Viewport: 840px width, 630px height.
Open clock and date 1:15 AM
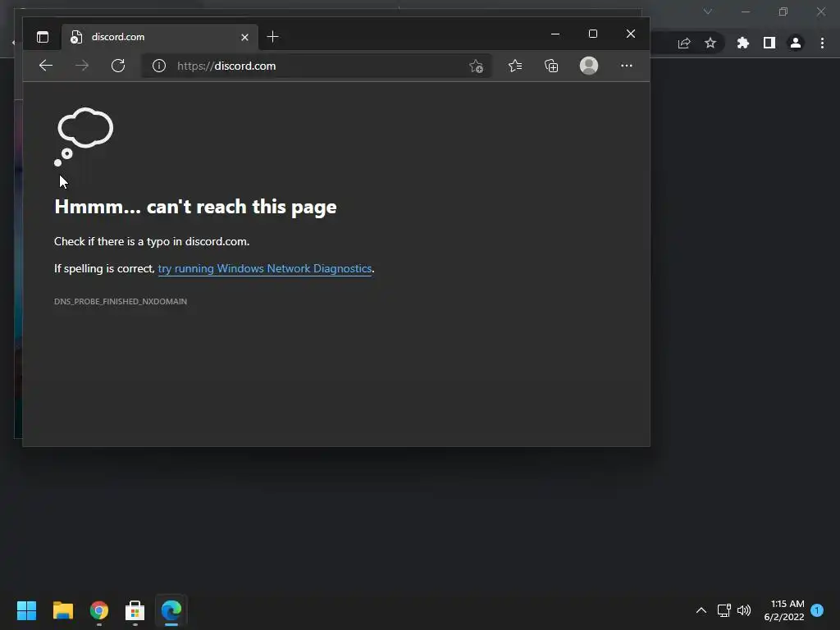(784, 610)
